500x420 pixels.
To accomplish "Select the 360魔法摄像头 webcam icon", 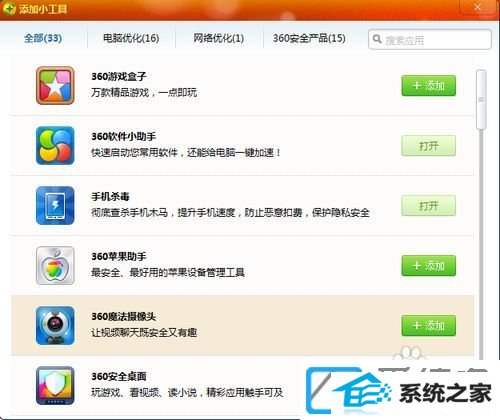I will point(55,325).
